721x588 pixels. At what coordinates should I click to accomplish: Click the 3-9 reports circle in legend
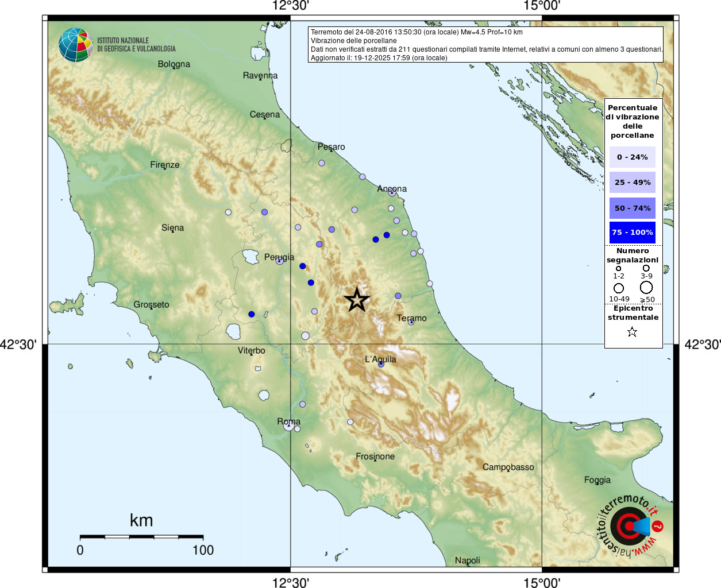[646, 268]
